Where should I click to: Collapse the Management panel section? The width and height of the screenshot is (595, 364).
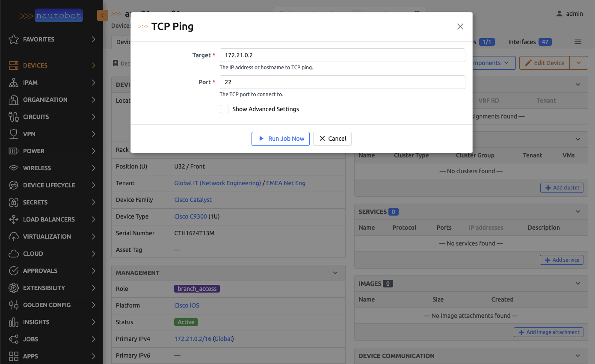click(x=335, y=273)
